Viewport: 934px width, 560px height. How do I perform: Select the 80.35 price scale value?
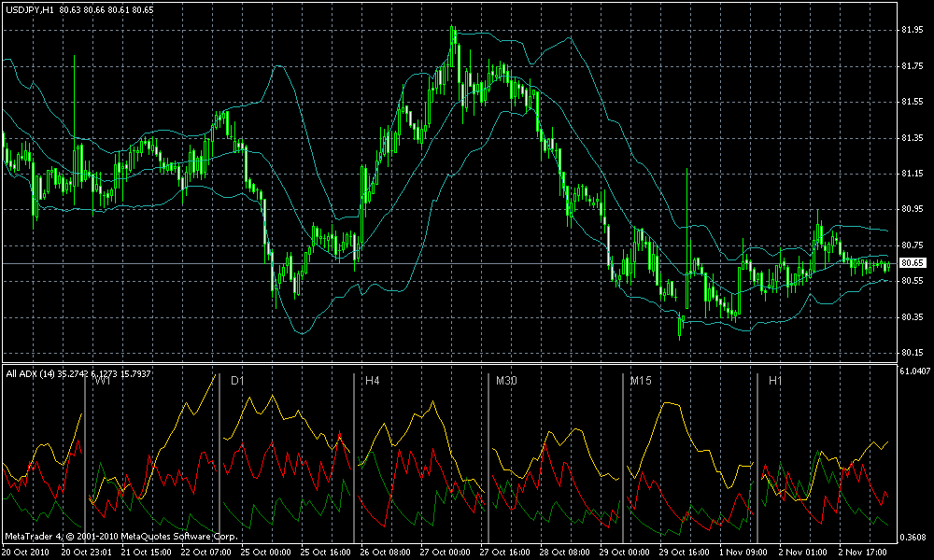(x=912, y=317)
